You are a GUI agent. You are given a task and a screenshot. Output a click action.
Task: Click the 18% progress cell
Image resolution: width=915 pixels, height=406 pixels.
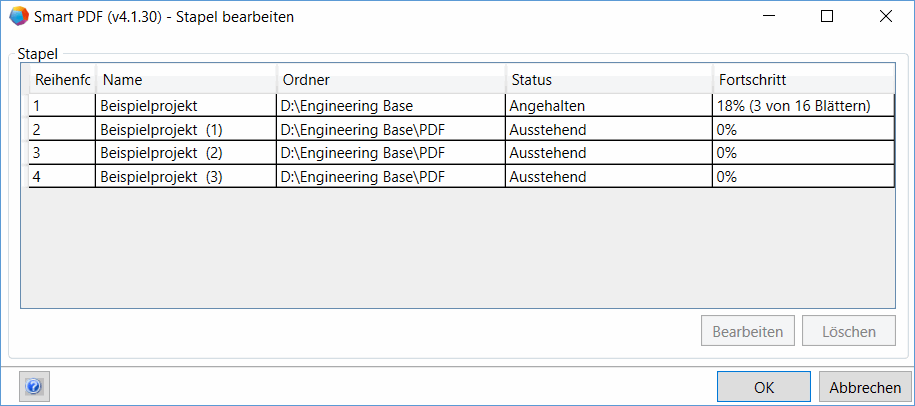click(792, 105)
